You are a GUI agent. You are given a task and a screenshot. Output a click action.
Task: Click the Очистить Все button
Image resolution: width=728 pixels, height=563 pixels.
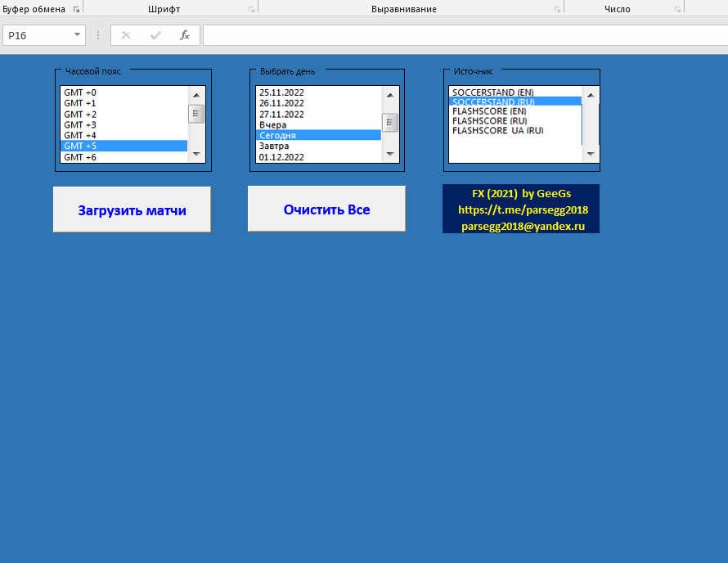(x=326, y=209)
